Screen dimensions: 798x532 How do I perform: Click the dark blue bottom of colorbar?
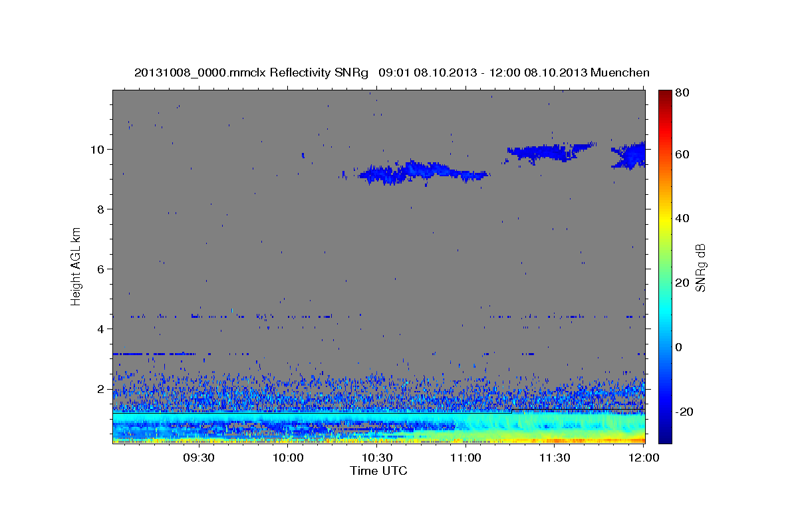(665, 436)
